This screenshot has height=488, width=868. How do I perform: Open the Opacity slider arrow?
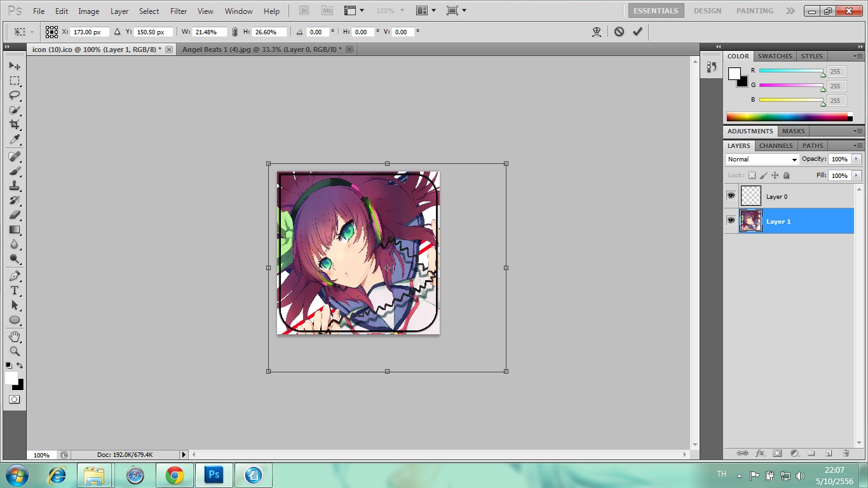[x=857, y=159]
